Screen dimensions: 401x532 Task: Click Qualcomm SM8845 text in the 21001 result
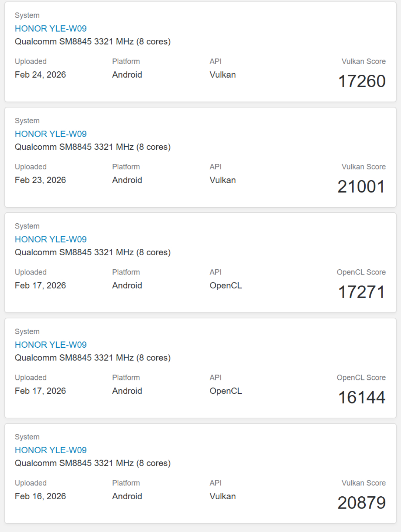(x=92, y=147)
